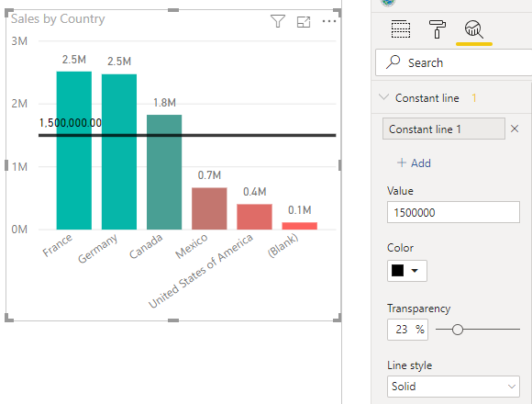
Task: Select the France bar in the chart
Action: pos(74,151)
